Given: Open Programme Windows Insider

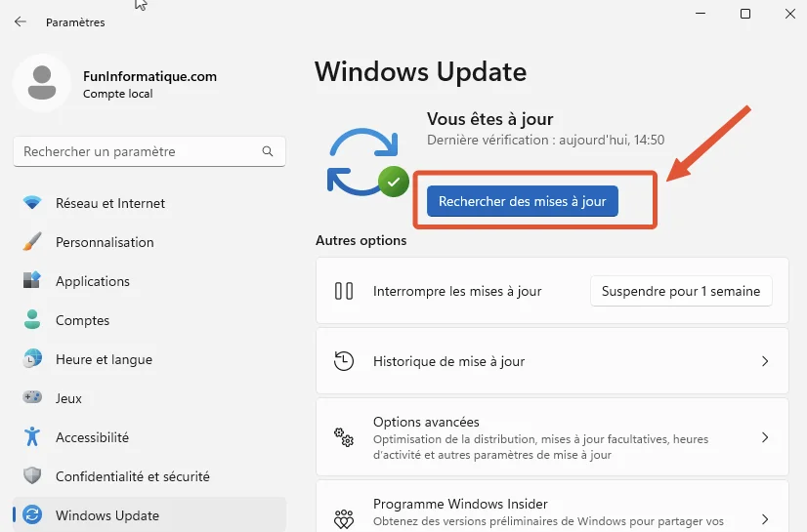Looking at the screenshot, I should click(552, 506).
